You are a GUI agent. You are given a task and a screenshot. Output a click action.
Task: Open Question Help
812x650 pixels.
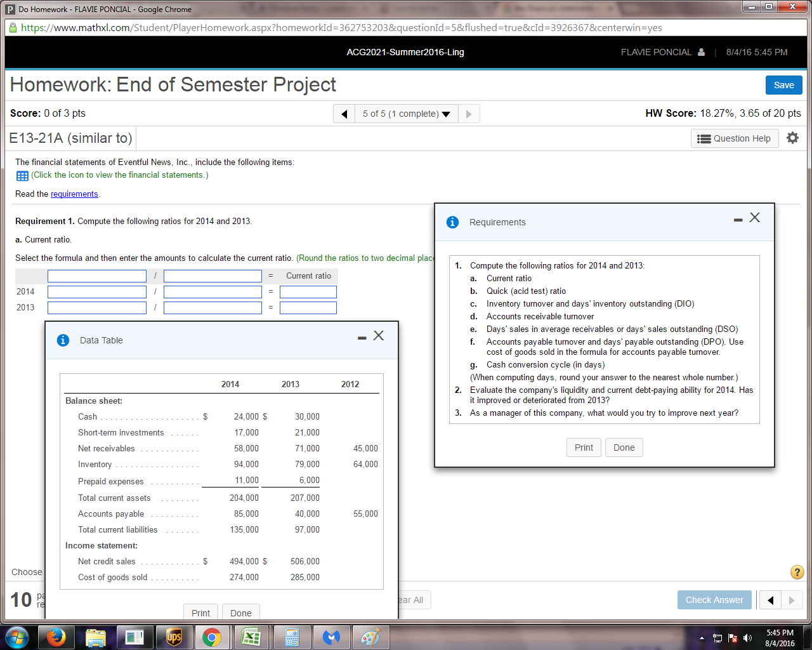pyautogui.click(x=734, y=138)
